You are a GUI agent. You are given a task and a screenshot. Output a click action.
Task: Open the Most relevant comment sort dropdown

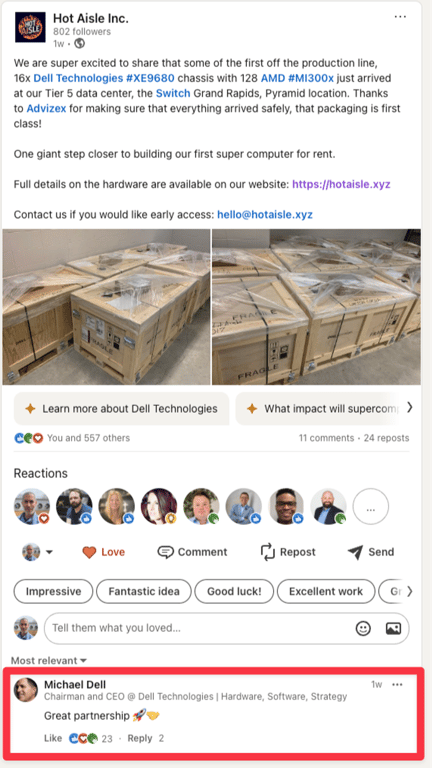48,661
